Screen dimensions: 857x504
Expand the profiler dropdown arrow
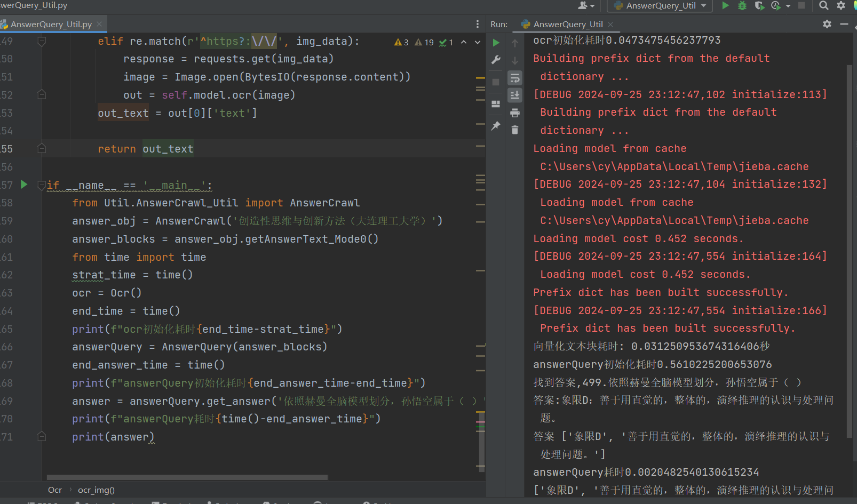click(x=788, y=6)
